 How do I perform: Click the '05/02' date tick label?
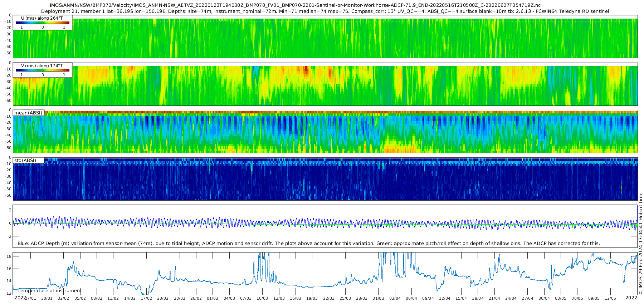click(x=80, y=299)
